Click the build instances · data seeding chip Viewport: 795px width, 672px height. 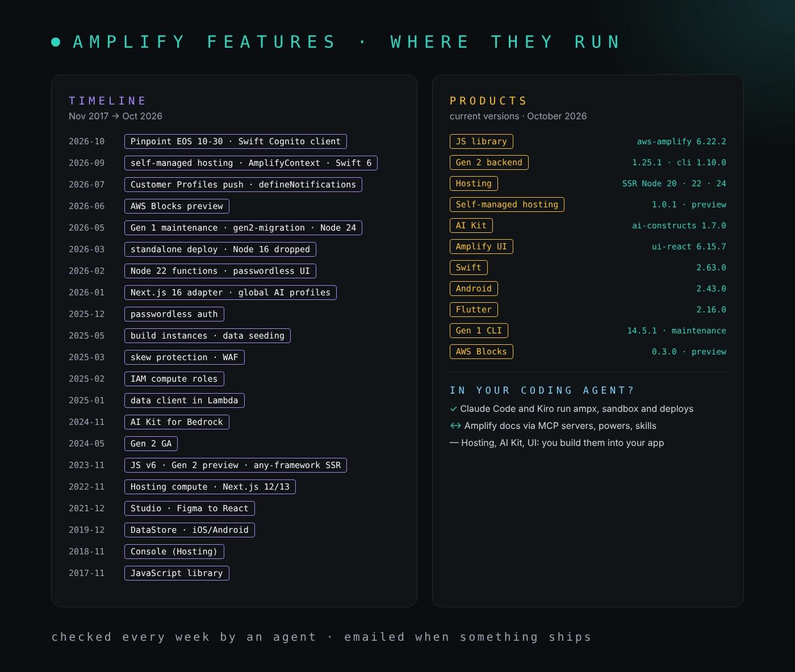pyautogui.click(x=207, y=336)
